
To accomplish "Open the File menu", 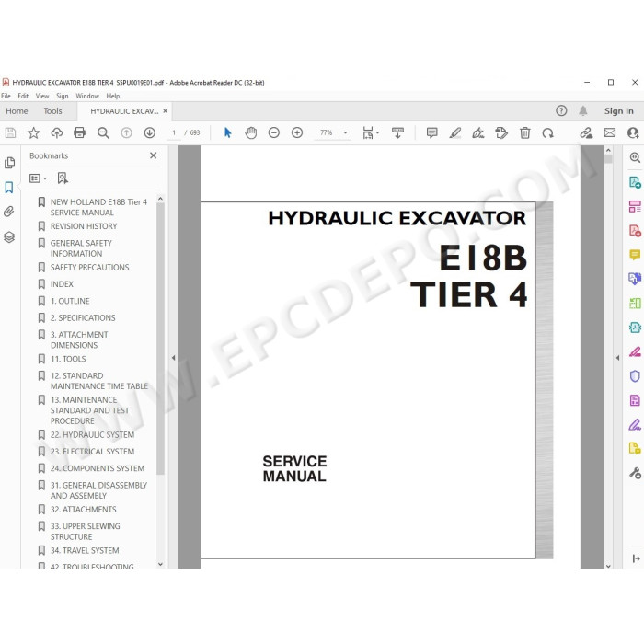I will pyautogui.click(x=6, y=96).
